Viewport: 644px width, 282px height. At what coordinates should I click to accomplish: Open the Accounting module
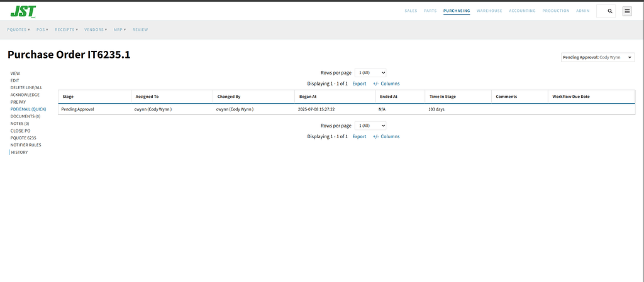522,11
